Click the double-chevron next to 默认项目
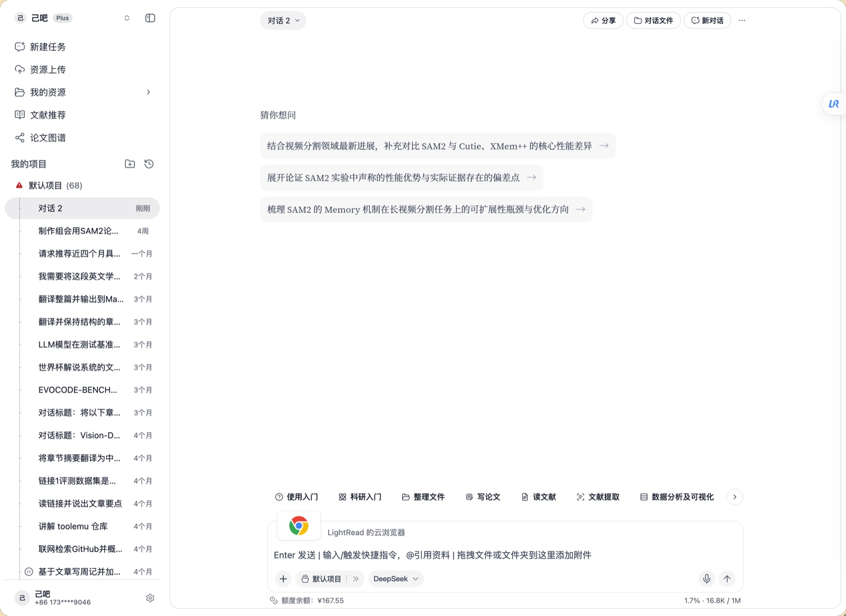The image size is (846, 616). click(x=356, y=579)
